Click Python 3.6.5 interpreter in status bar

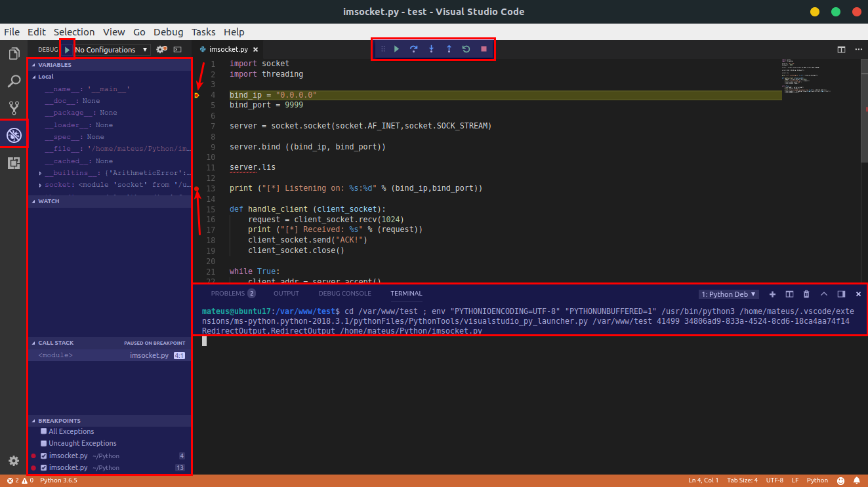58,480
